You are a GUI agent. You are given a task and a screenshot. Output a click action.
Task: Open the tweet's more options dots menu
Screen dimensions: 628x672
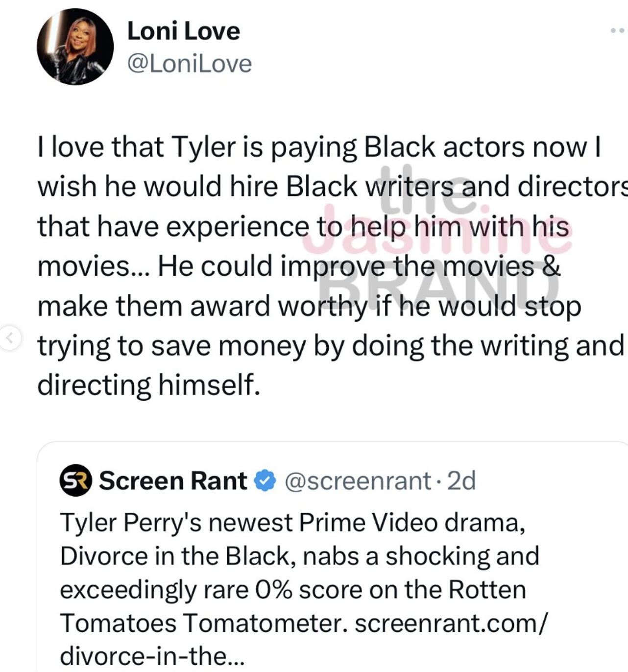click(x=619, y=30)
